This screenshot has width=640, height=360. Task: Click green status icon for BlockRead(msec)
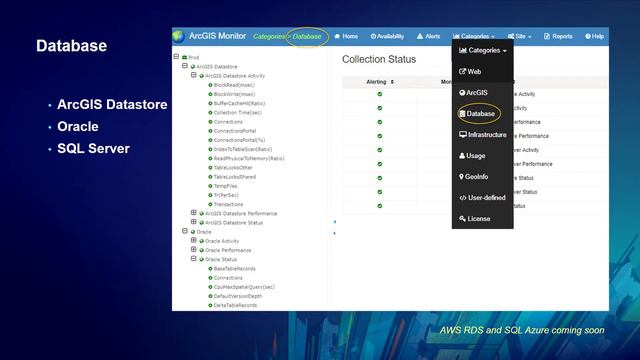coord(210,85)
